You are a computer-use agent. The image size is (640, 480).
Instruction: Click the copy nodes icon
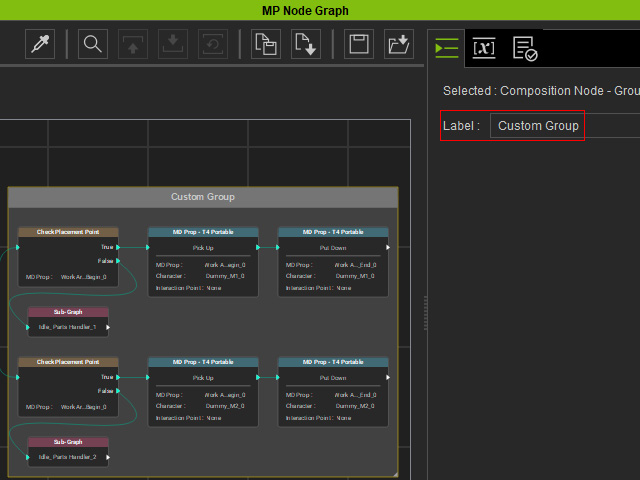click(266, 44)
